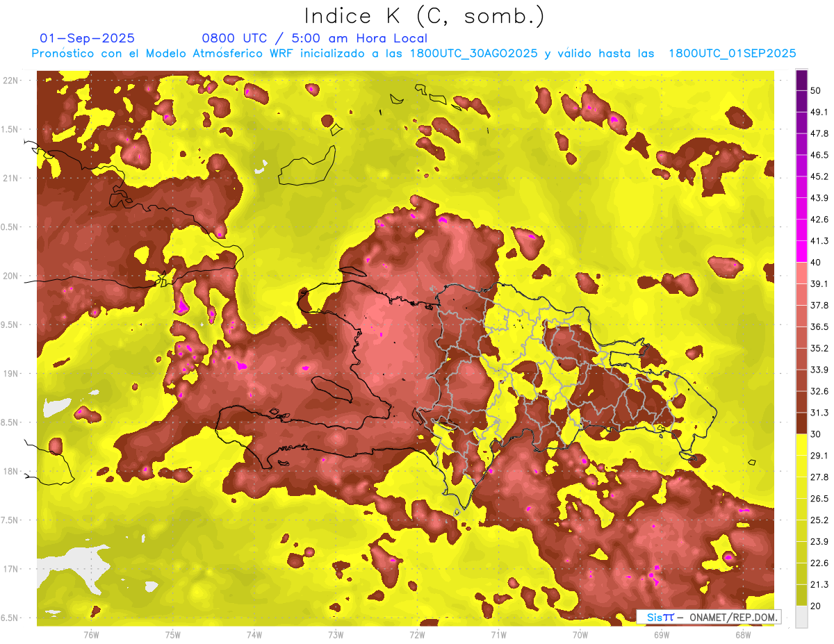
Task: Click the '19N' latitude label
Action: (10, 373)
